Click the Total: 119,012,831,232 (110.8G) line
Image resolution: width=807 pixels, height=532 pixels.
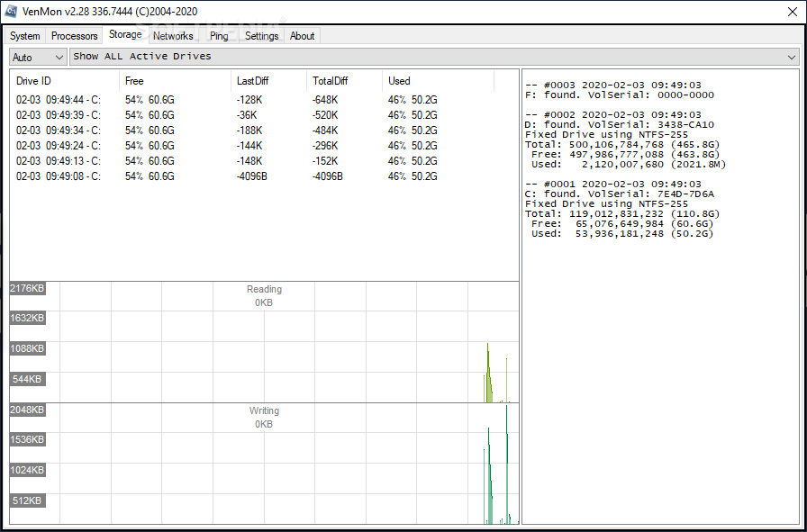tap(622, 214)
